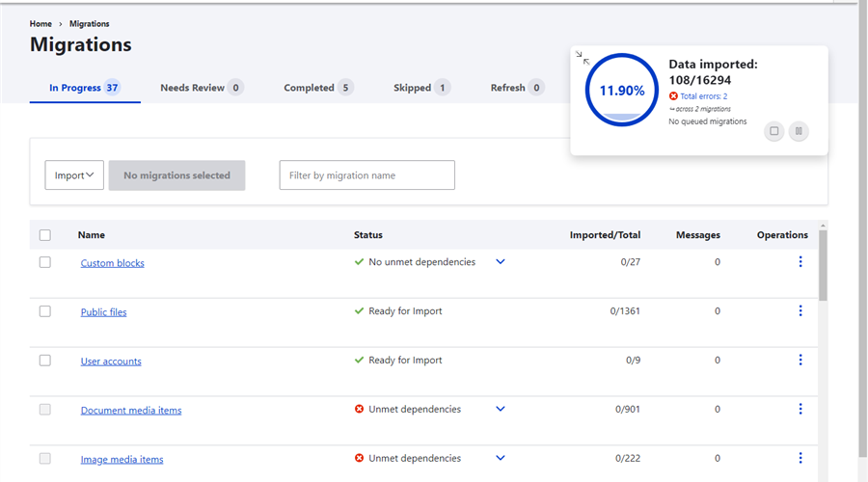Toggle the select-all migrations checkbox
Viewport: 868px width, 482px height.
point(44,235)
